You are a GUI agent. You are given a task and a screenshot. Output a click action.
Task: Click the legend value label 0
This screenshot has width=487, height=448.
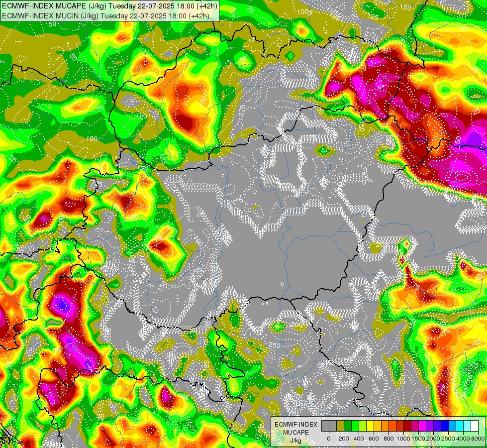329,439
